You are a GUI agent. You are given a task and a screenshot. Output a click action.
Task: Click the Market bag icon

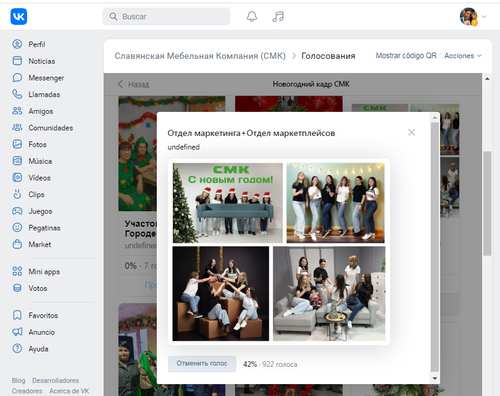(x=17, y=244)
